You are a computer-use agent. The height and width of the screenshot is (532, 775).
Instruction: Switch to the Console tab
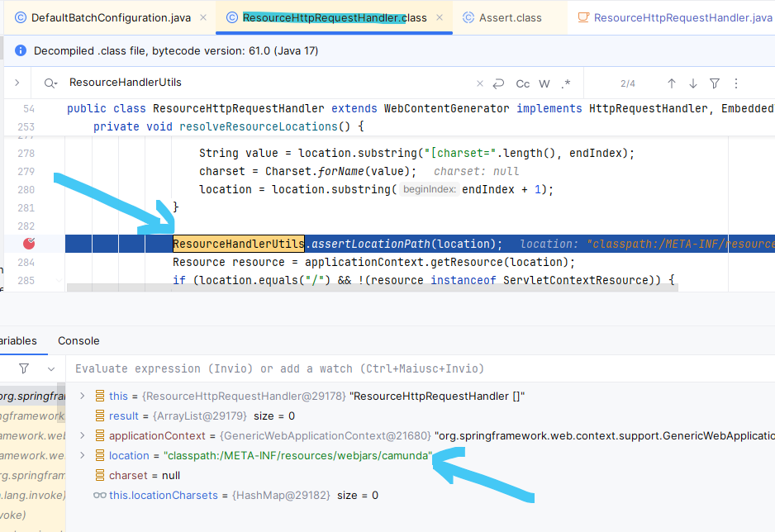pyautogui.click(x=78, y=340)
